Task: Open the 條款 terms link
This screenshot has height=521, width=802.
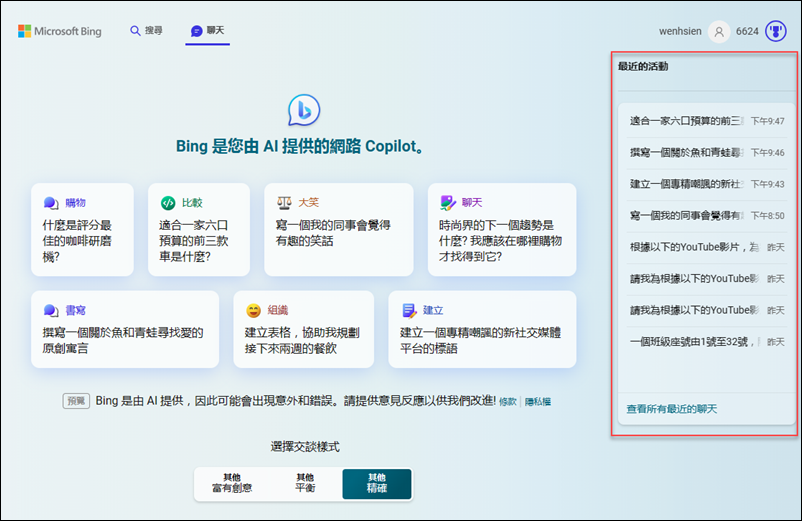Action: click(507, 402)
